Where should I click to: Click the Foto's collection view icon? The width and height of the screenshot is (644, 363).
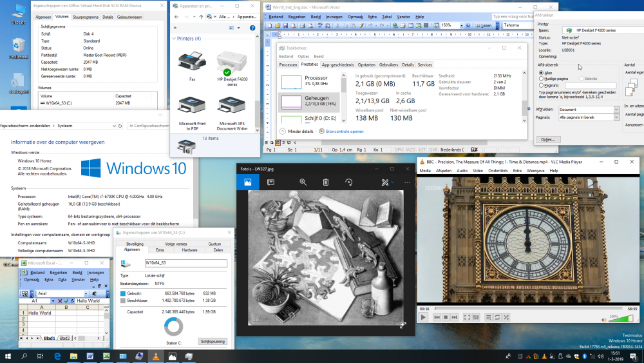pos(248,182)
